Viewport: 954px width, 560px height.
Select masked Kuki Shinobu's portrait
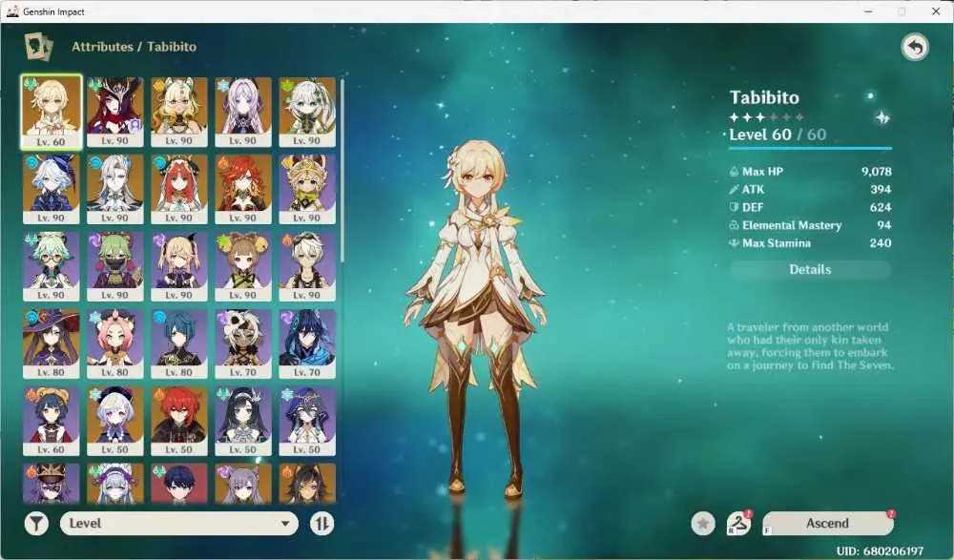pos(115,266)
